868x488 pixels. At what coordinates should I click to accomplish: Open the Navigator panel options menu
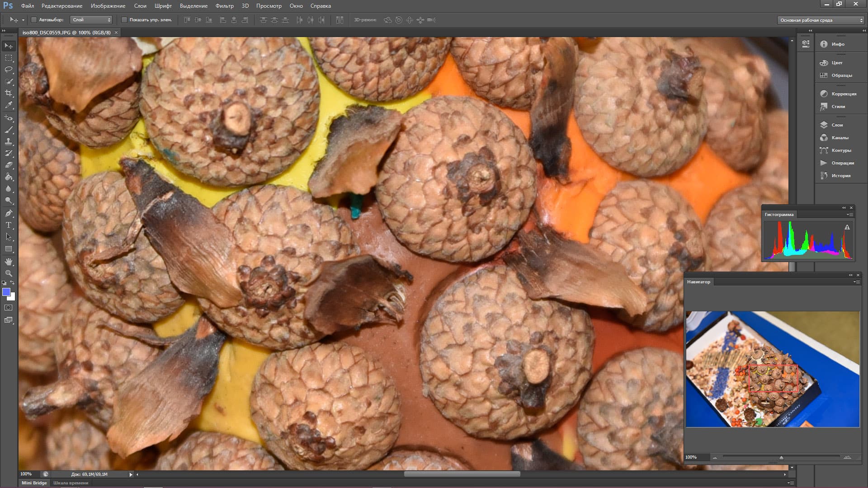pyautogui.click(x=856, y=282)
